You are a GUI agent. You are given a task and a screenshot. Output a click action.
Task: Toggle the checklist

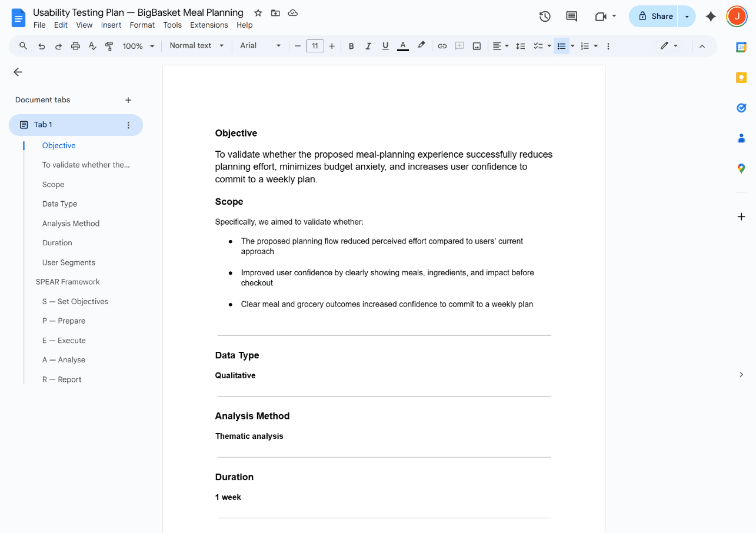pyautogui.click(x=538, y=46)
